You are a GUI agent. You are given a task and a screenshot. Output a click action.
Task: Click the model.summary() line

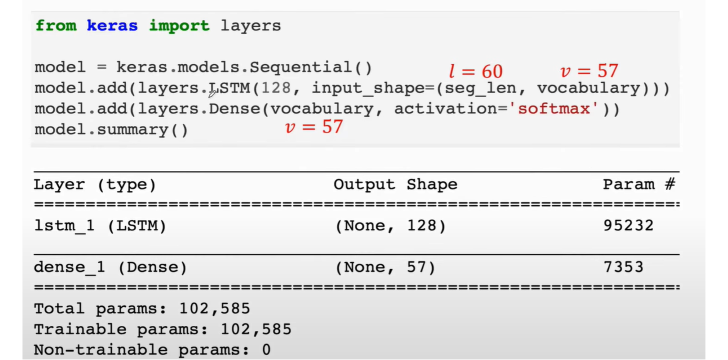(111, 130)
